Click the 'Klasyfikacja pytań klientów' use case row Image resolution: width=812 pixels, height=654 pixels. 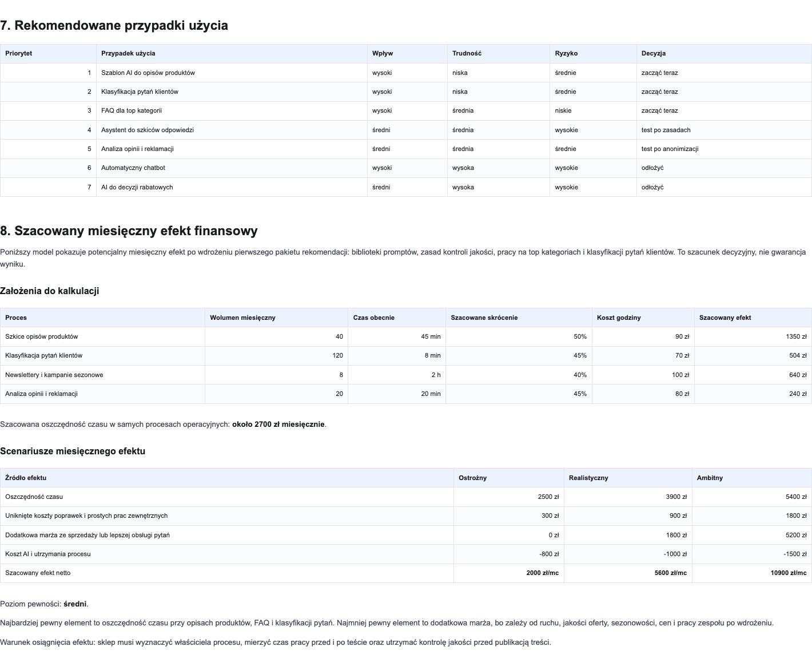[406, 92]
